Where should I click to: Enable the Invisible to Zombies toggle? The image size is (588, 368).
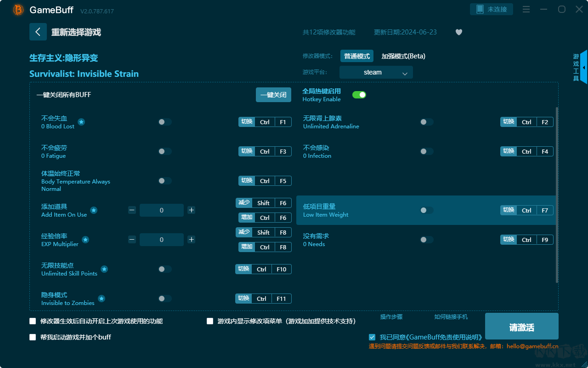[x=165, y=299]
